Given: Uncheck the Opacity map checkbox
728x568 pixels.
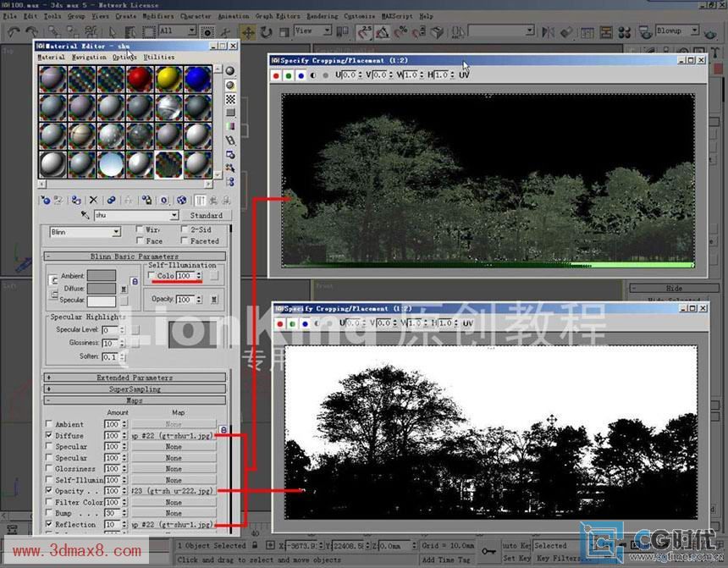Looking at the screenshot, I should 49,490.
